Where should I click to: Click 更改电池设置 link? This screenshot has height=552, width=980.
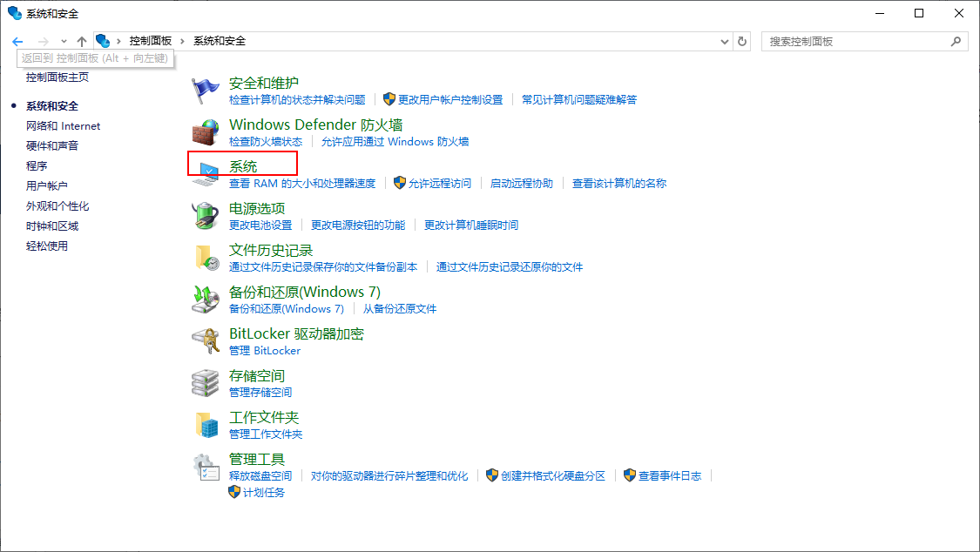pos(260,225)
